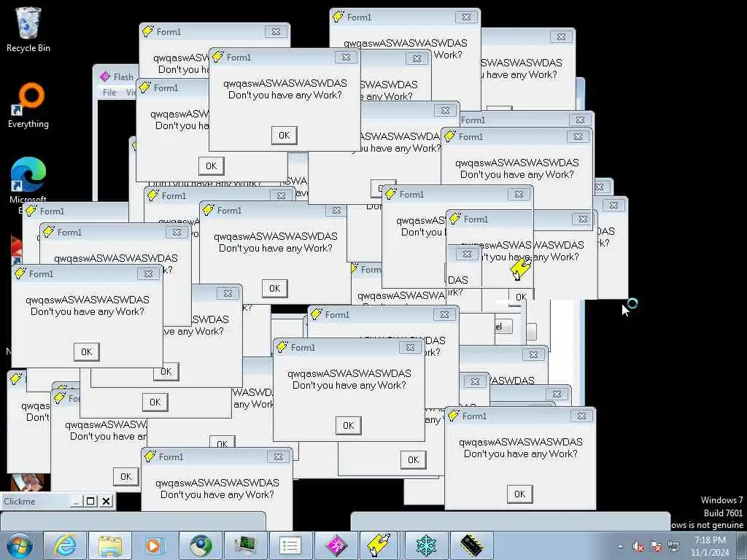The width and height of the screenshot is (747, 560).
Task: Open the clock showing 7:18 PM
Action: 710,546
